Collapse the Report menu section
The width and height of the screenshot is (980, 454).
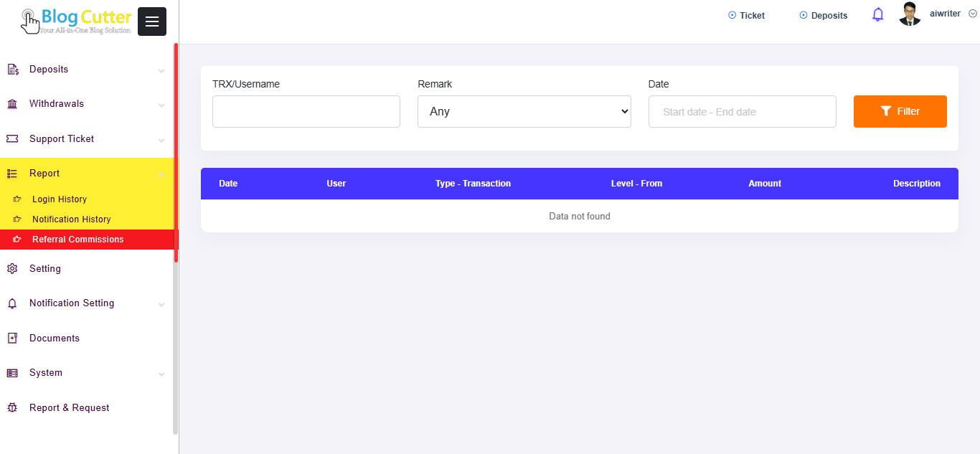(161, 174)
